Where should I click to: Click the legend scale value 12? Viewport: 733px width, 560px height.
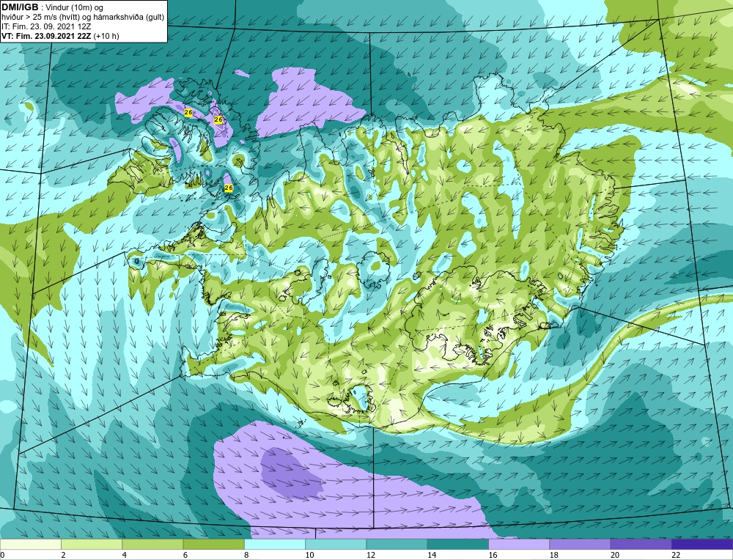(x=370, y=555)
